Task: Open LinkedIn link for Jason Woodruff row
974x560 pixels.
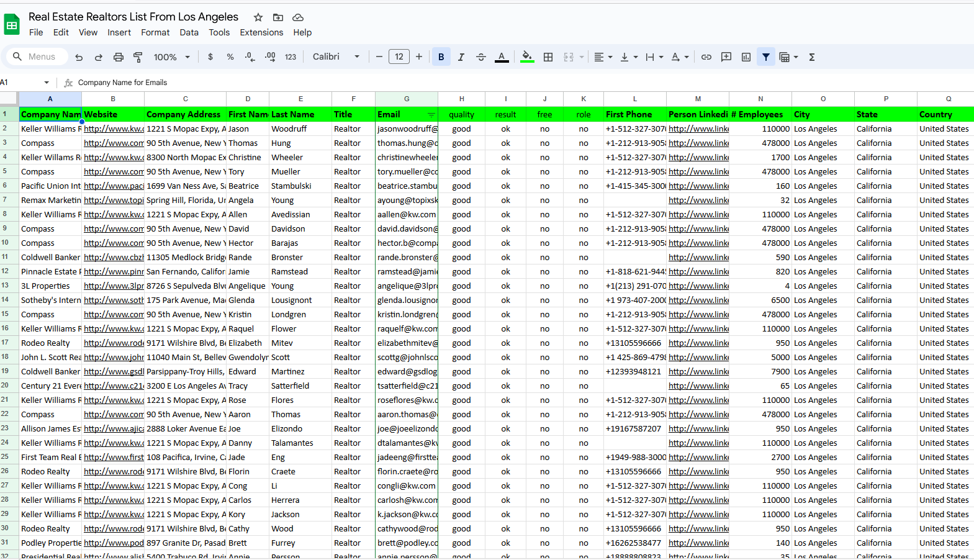Action: coord(698,129)
